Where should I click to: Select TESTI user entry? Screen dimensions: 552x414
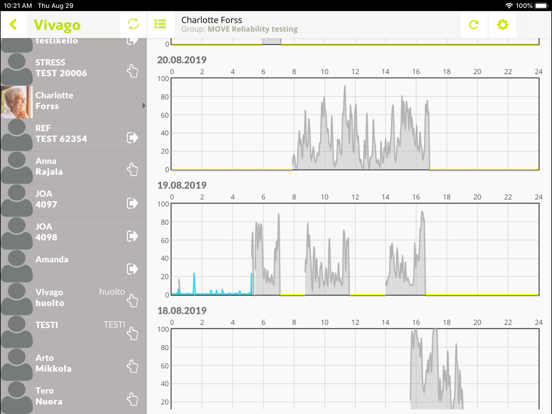(74, 331)
